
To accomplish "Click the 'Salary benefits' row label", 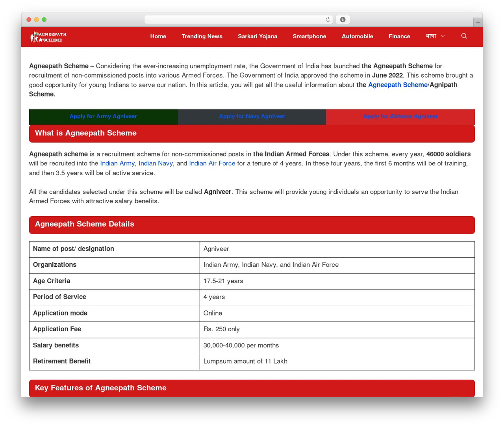I will click(115, 346).
